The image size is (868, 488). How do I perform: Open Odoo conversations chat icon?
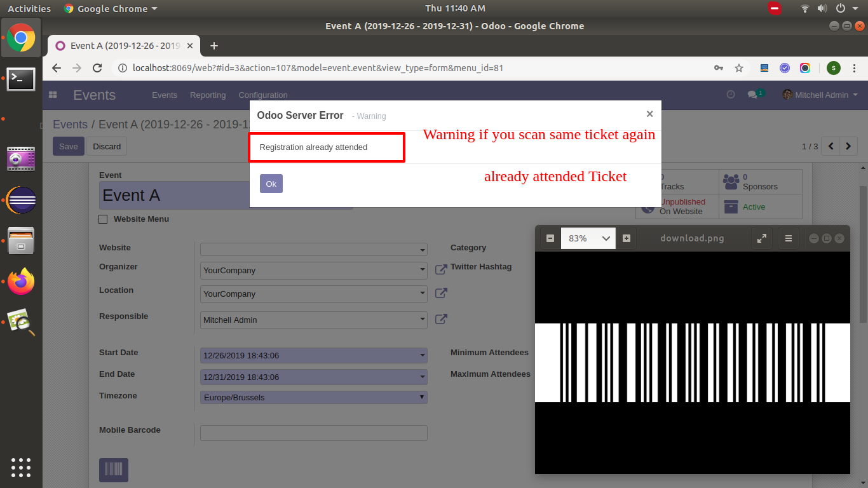click(x=755, y=94)
